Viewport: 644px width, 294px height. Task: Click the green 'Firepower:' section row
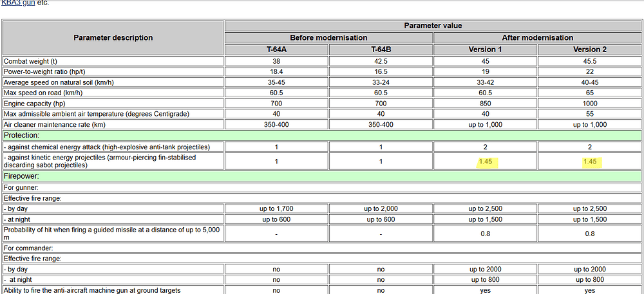tap(21, 176)
